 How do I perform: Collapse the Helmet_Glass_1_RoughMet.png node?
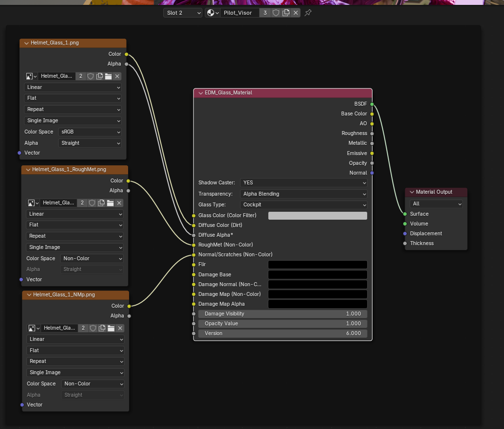point(28,169)
